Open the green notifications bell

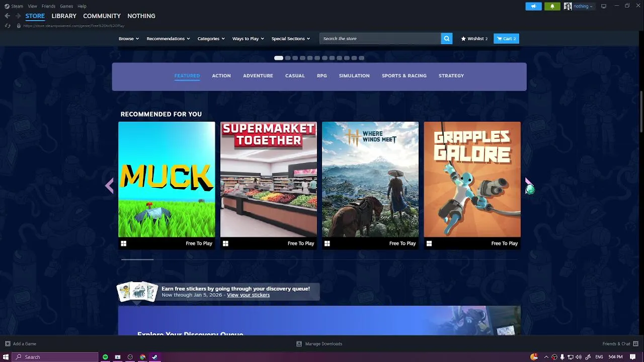coord(552,6)
